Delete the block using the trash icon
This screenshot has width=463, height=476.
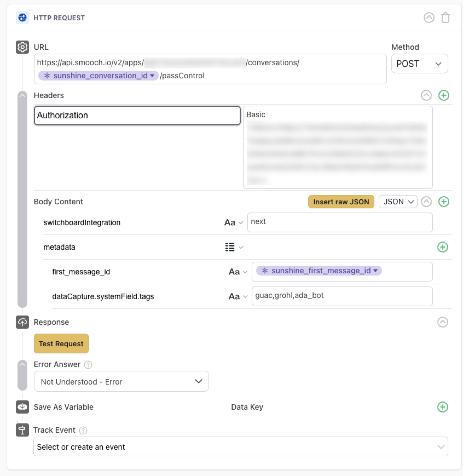[446, 18]
